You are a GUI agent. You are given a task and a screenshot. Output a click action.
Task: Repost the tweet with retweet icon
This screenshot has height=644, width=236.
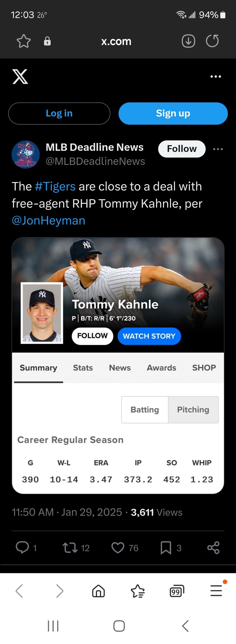pos(70,547)
